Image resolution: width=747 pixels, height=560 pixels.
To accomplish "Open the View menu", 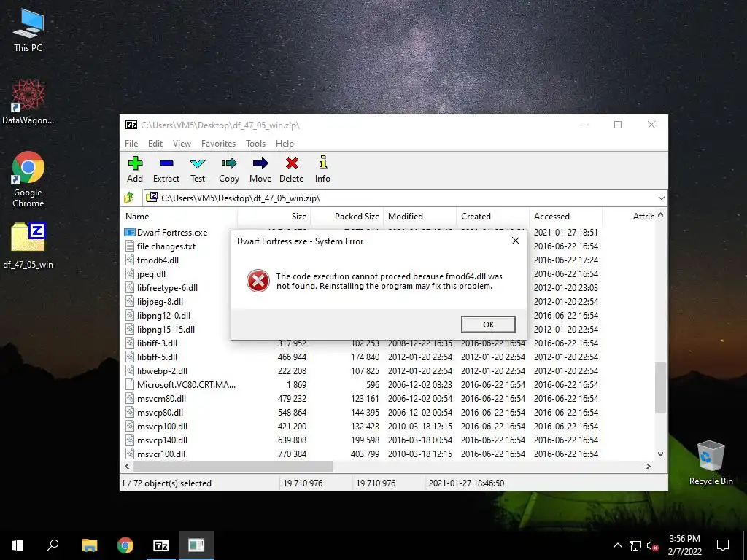I will click(x=182, y=144).
